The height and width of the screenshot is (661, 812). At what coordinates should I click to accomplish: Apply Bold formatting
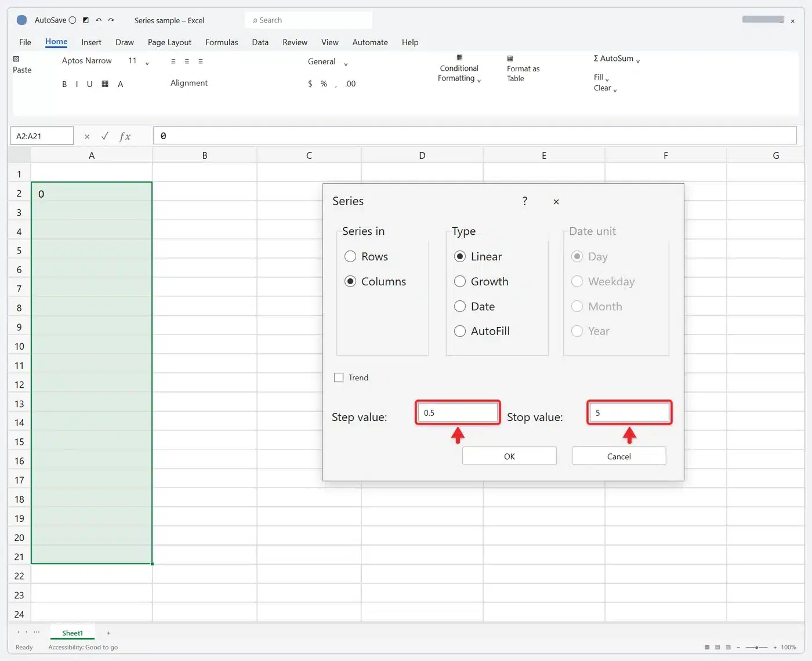64,84
